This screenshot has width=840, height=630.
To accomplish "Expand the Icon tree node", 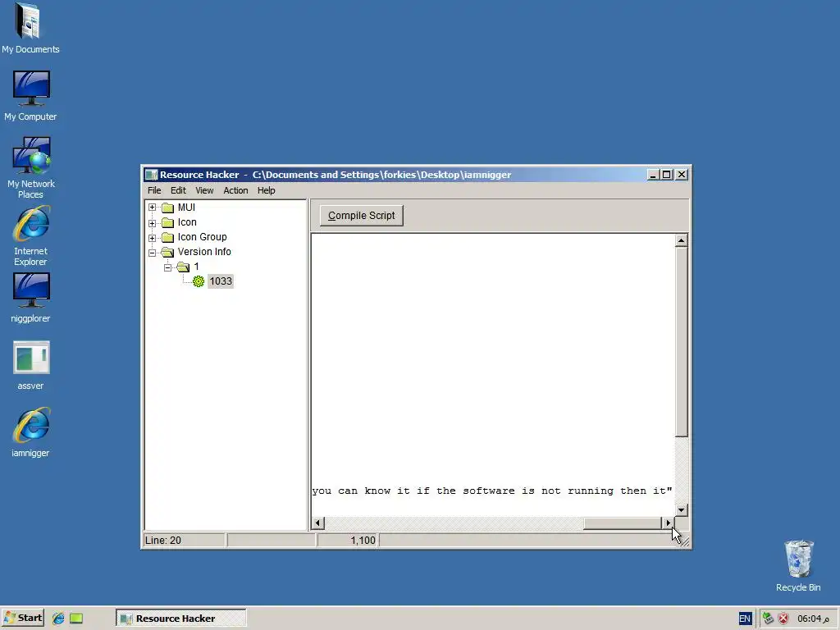I will click(x=152, y=223).
